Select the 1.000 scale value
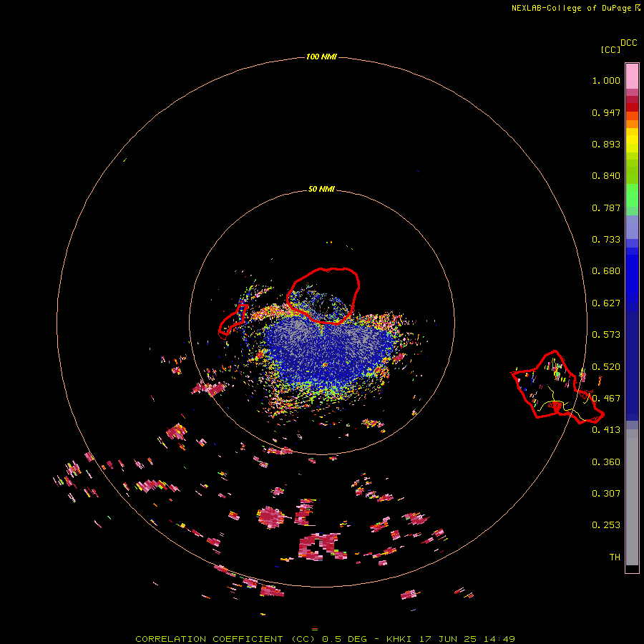This screenshot has width=644, height=644. (x=606, y=80)
